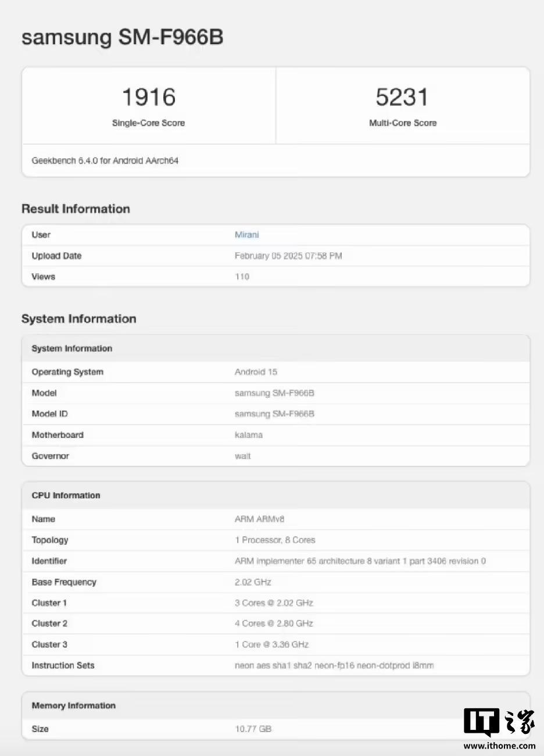Viewport: 544px width, 756px height.
Task: Click the System Information section heading
Action: point(78,319)
